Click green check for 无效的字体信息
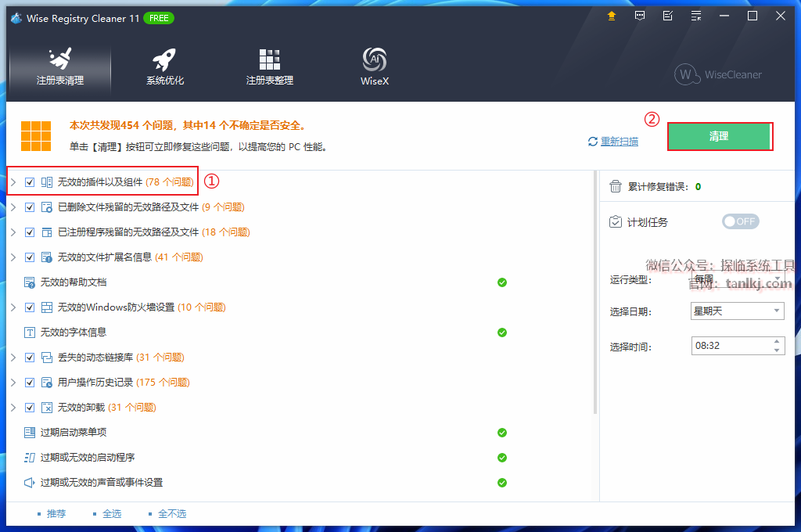The width and height of the screenshot is (801, 532). coord(502,332)
